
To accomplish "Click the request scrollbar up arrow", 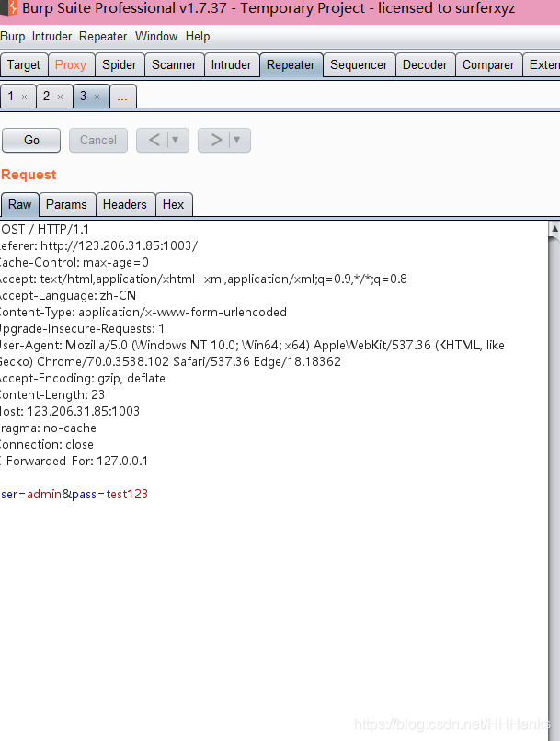I will pyautogui.click(x=554, y=229).
